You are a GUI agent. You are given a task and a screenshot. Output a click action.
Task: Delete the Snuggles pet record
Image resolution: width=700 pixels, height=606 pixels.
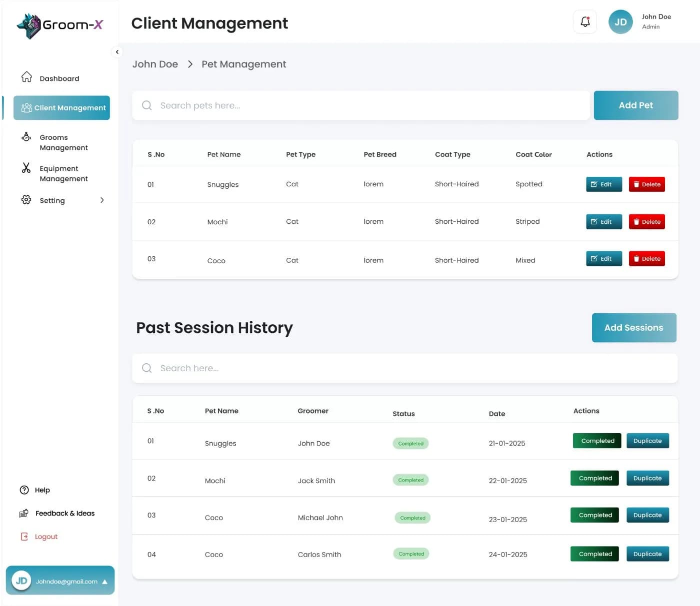click(647, 184)
